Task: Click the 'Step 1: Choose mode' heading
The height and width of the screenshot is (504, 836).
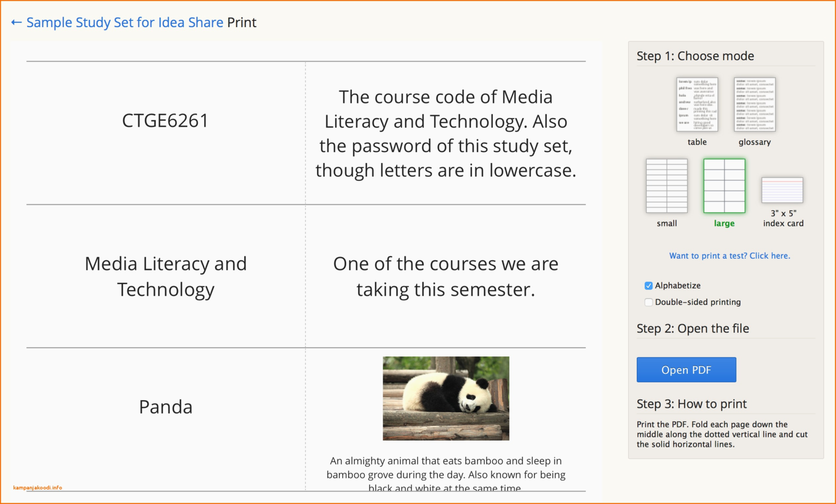Action: [x=695, y=56]
